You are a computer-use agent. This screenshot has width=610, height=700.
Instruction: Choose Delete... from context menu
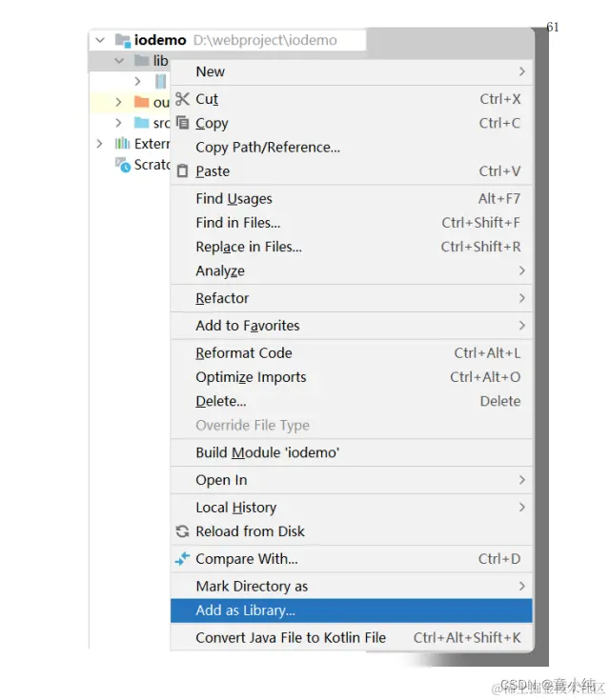[352, 401]
